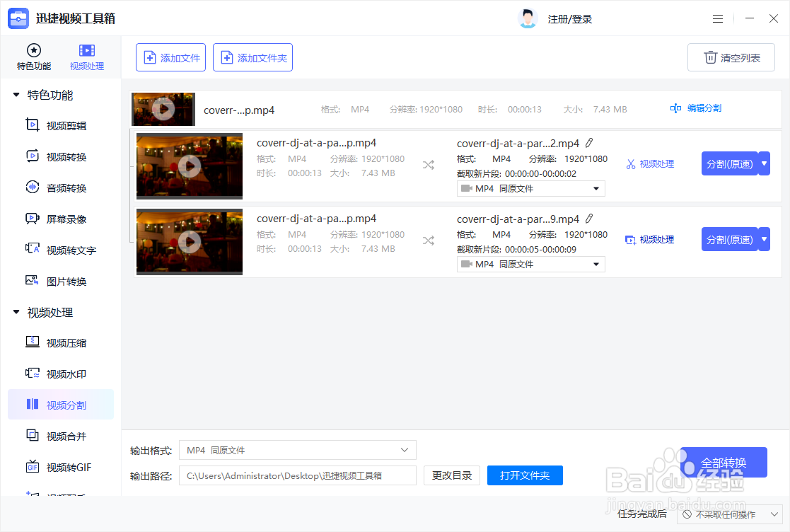790x532 pixels.
Task: Click the shuffle arrows icon in the ...9.mp4 row
Action: coord(429,241)
